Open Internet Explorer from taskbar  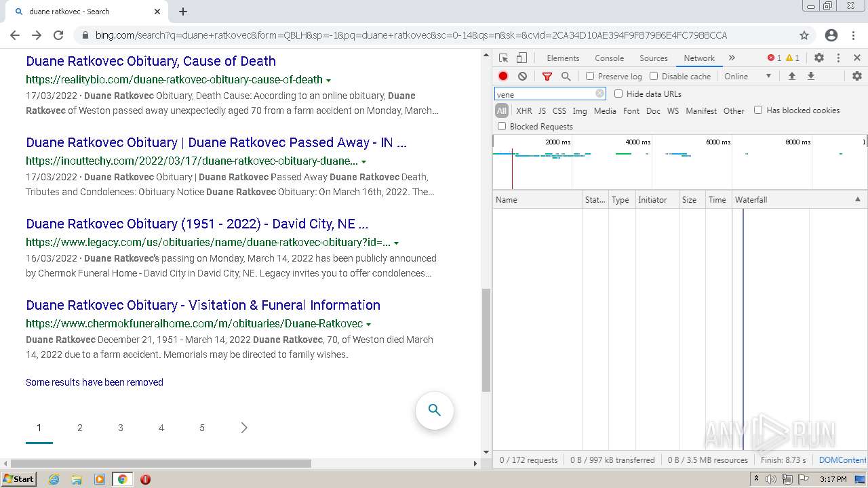[54, 479]
